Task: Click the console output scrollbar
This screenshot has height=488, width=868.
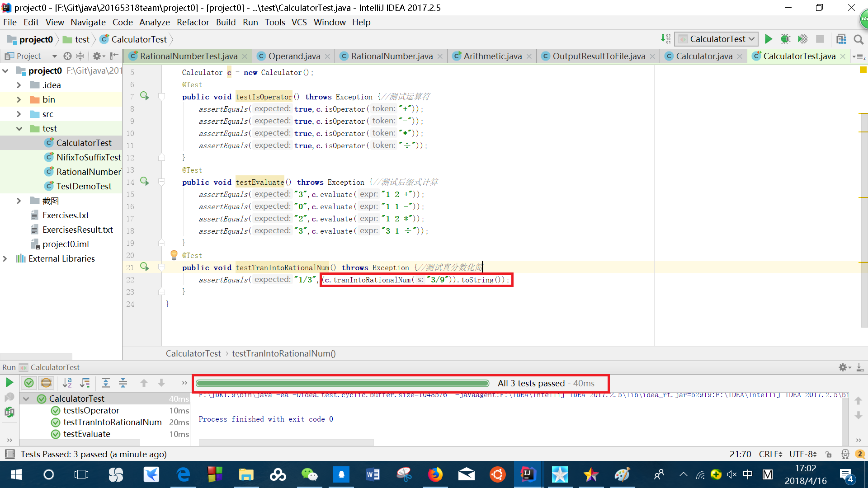Action: pos(286,442)
